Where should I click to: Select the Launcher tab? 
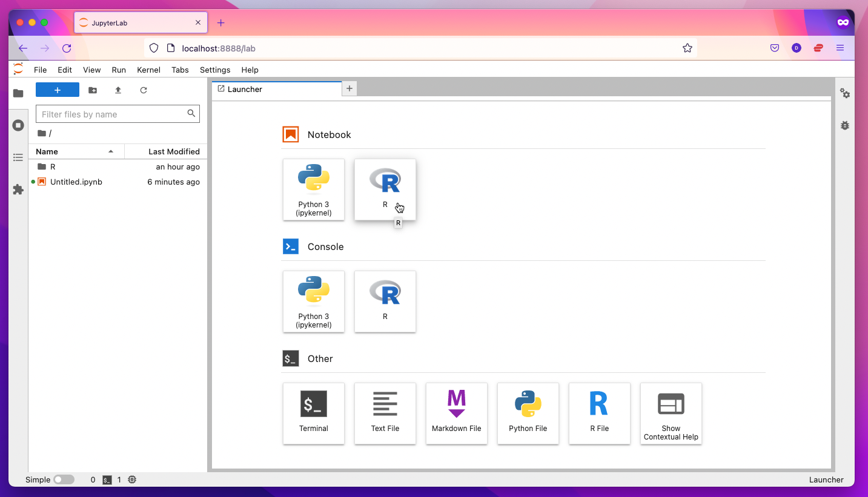click(x=277, y=89)
